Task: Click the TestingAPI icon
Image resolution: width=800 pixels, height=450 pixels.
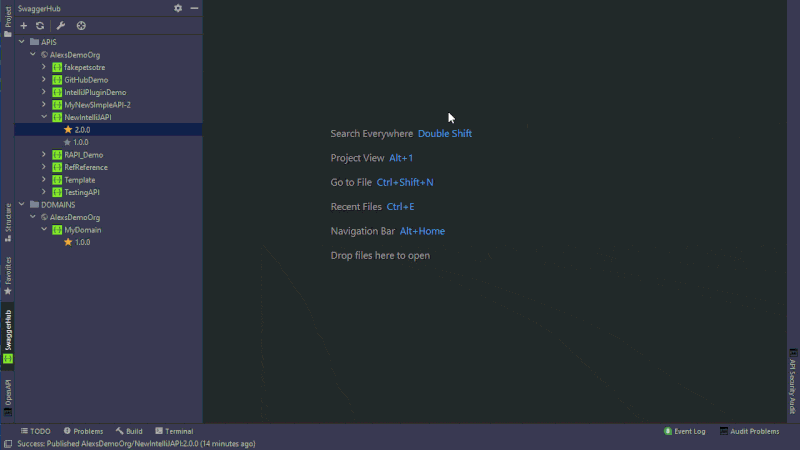Action: [x=57, y=192]
